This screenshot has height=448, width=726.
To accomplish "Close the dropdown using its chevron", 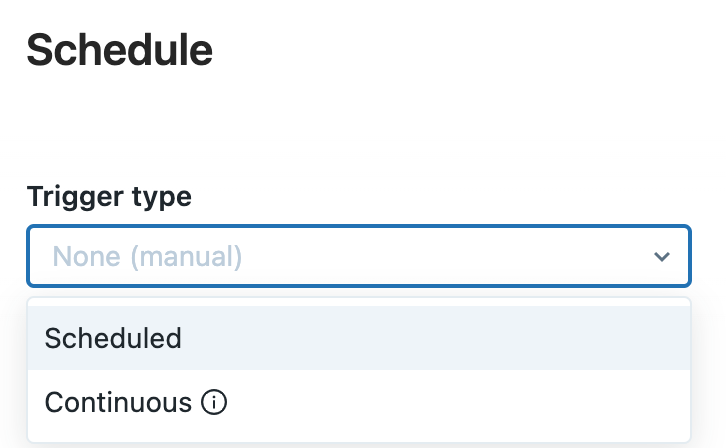I will click(661, 257).
